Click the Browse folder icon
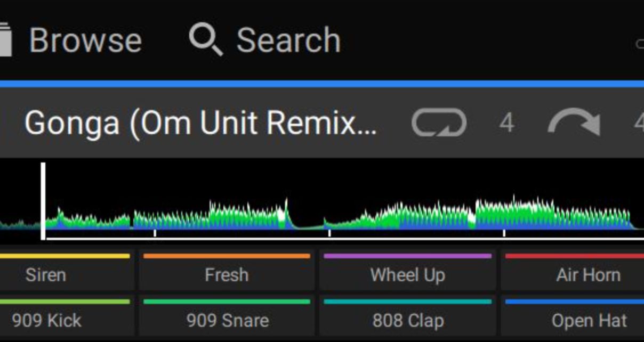Screen dimensions: 644x342 [5, 40]
